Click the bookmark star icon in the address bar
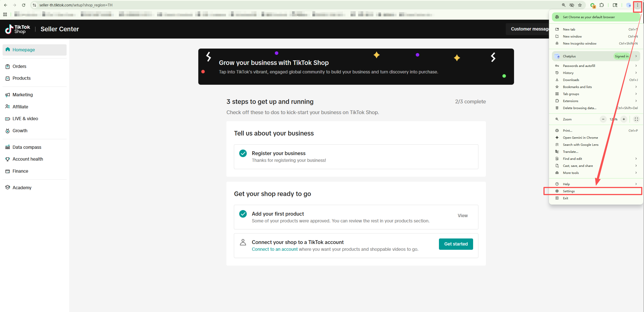 coord(580,5)
